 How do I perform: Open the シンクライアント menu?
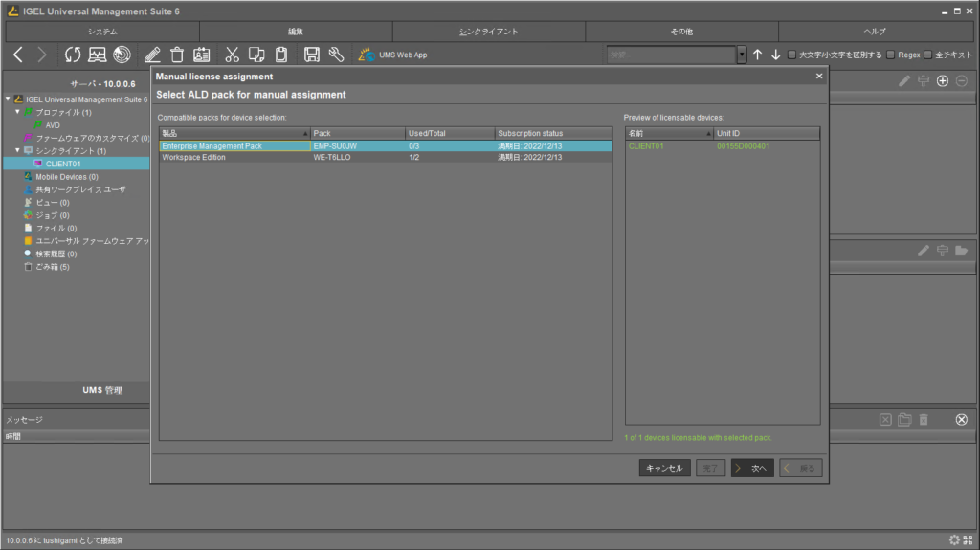point(489,32)
